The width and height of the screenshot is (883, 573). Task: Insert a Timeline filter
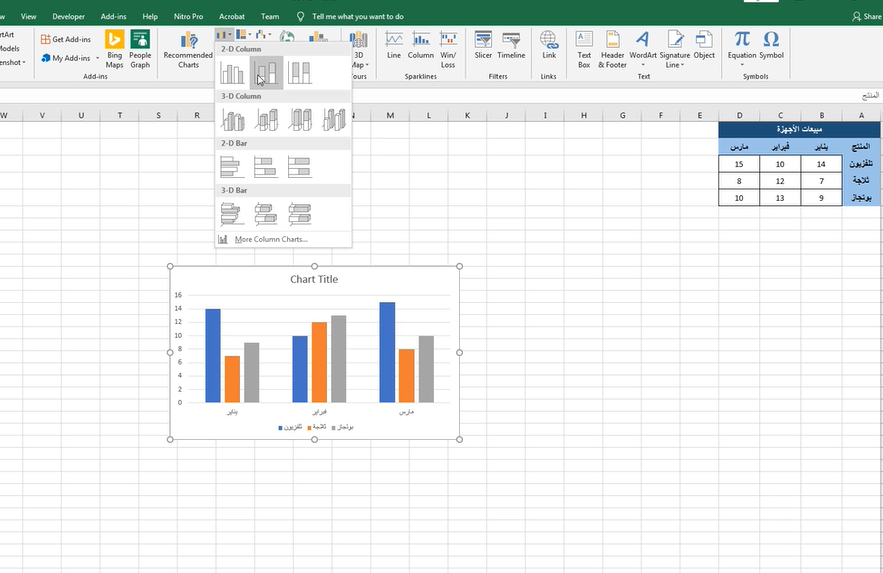pos(511,45)
